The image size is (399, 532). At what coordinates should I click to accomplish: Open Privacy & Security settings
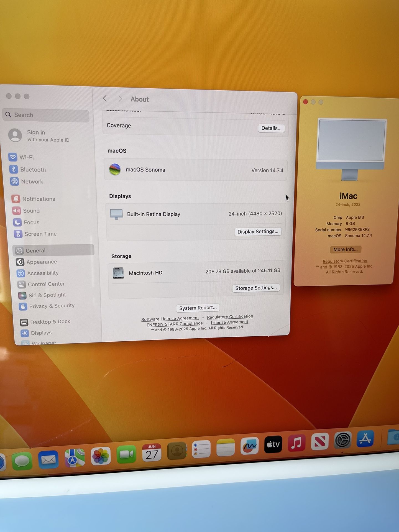tap(47, 306)
